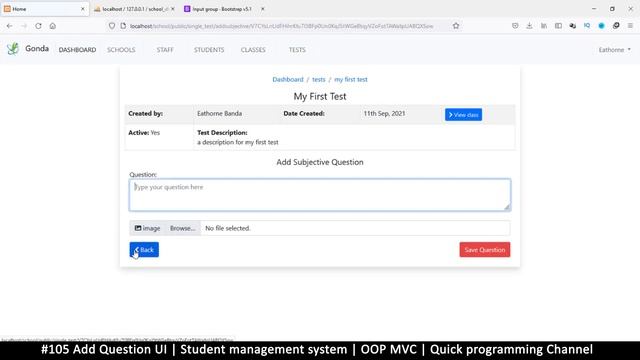Viewport: 640px width, 360px height.
Task: Click the Gonda leaf logo
Action: 13,49
